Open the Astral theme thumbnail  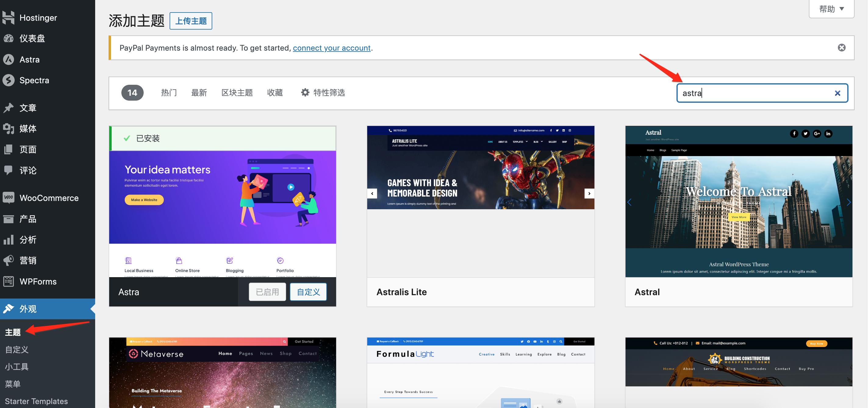pyautogui.click(x=739, y=202)
